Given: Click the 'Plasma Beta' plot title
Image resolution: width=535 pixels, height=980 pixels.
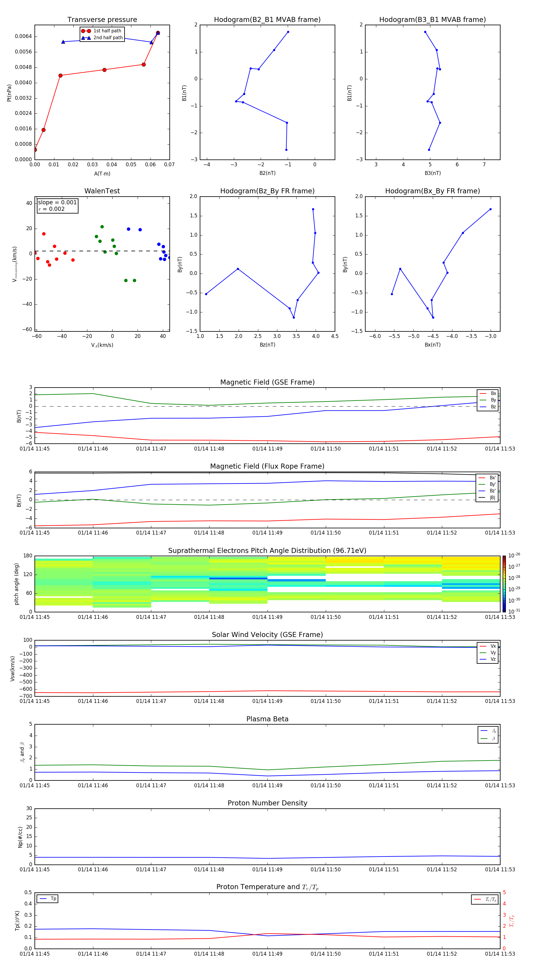Looking at the screenshot, I should 267,719.
